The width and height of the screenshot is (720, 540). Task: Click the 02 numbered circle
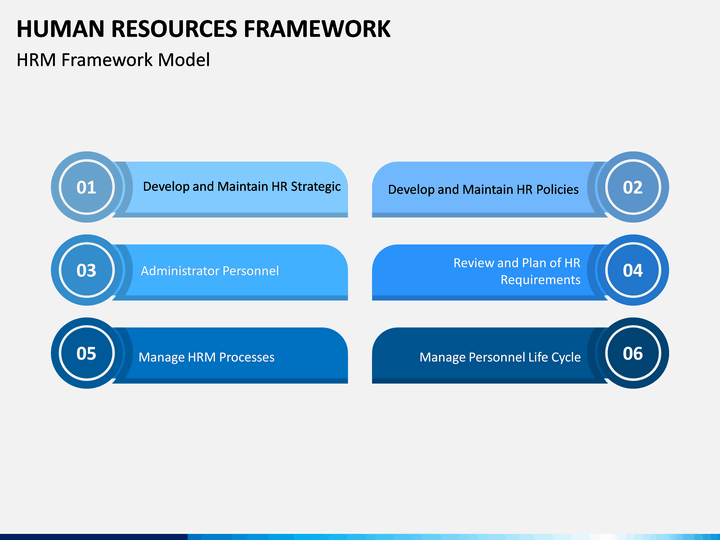(x=633, y=187)
